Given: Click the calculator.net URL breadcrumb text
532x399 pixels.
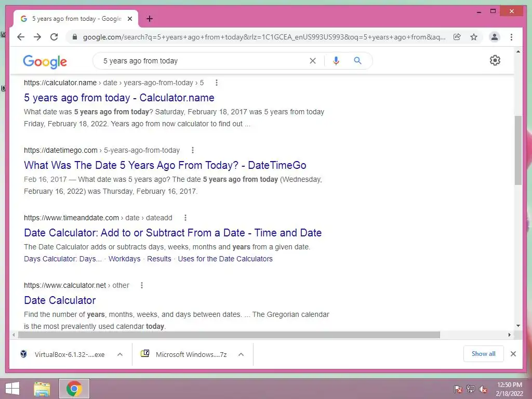Looking at the screenshot, I should (x=76, y=285).
